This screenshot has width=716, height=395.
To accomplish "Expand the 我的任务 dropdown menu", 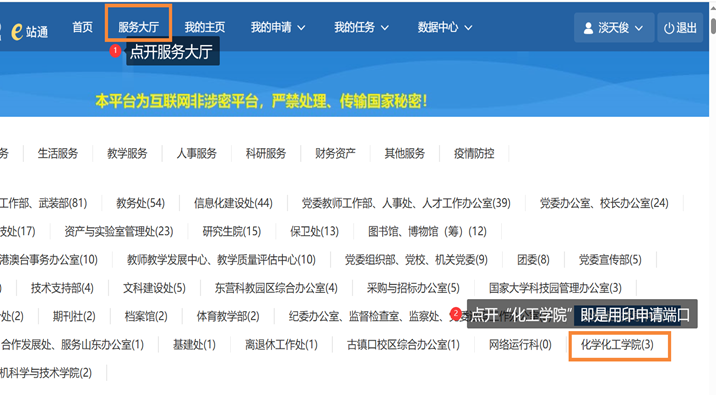I will coord(361,27).
